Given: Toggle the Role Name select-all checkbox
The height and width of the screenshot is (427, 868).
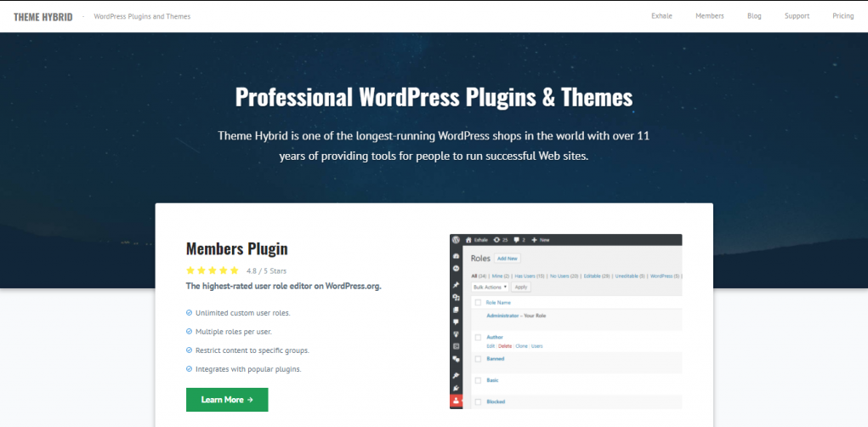Looking at the screenshot, I should [x=478, y=303].
